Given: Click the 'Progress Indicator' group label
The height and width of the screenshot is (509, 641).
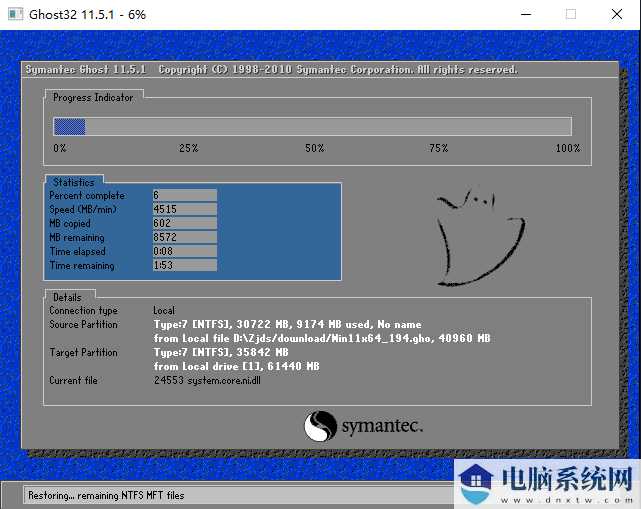Looking at the screenshot, I should point(93,97).
